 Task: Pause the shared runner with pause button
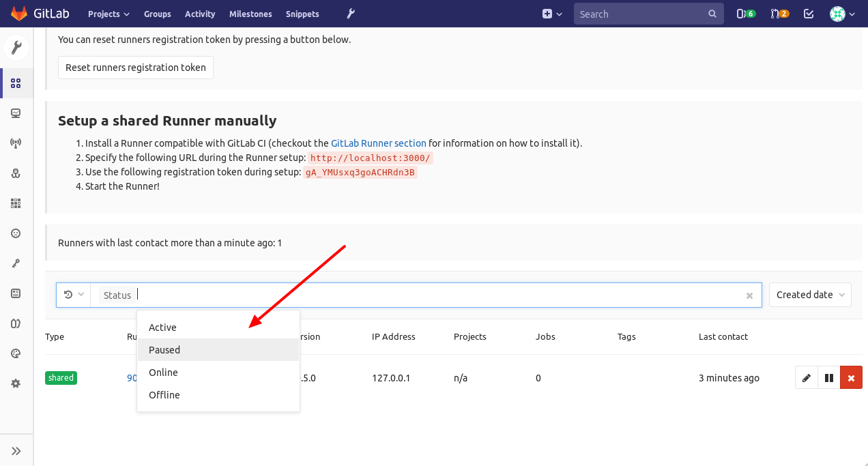pyautogui.click(x=828, y=377)
